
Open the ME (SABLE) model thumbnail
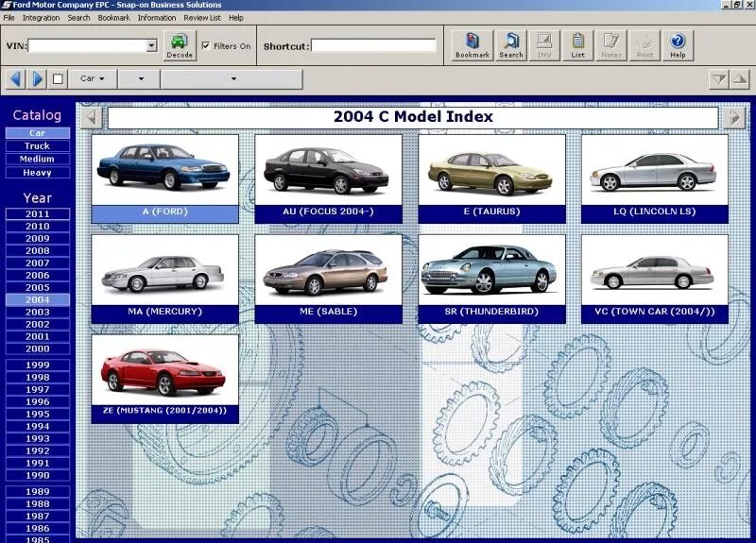(x=328, y=279)
